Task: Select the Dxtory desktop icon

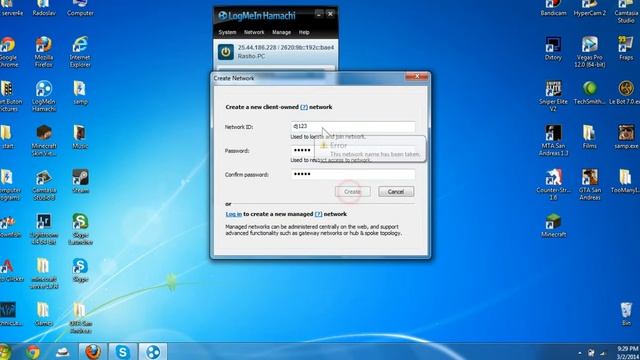Action: pyautogui.click(x=553, y=49)
